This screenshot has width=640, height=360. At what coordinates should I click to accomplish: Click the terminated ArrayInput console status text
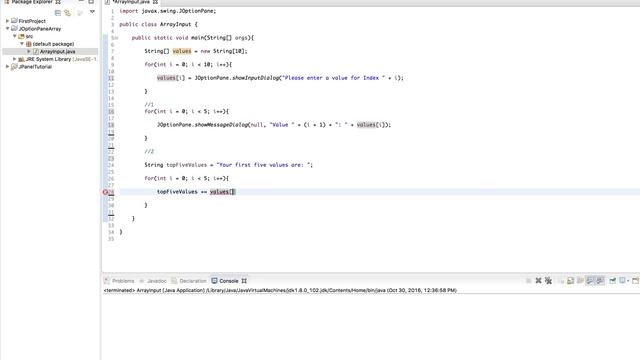pos(280,290)
